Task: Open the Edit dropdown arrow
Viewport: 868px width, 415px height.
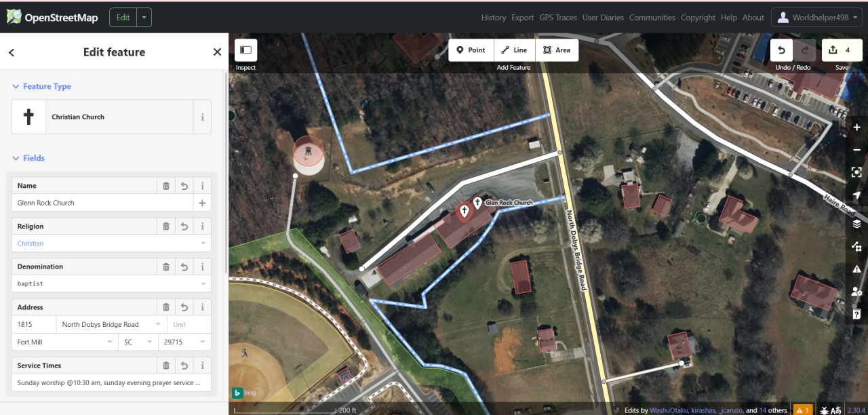Action: pos(144,18)
